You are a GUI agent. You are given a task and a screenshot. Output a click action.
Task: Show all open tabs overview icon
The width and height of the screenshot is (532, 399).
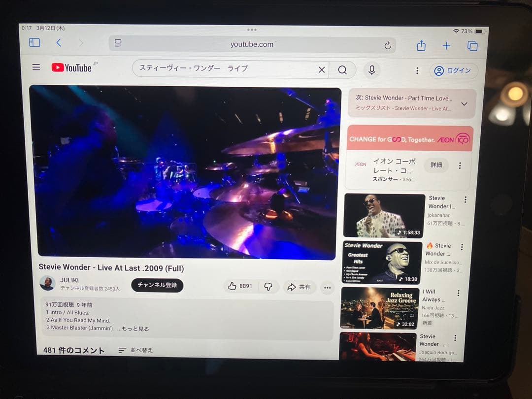pos(472,46)
